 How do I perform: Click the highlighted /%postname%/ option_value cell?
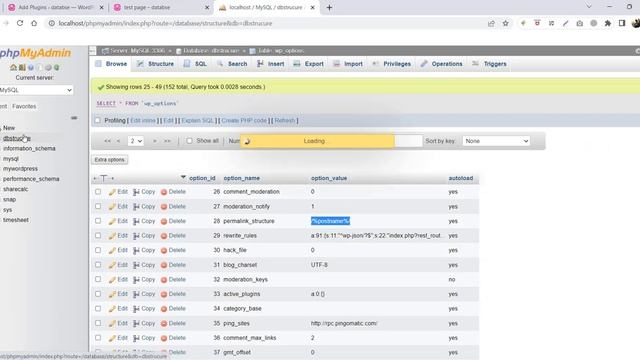tap(330, 221)
